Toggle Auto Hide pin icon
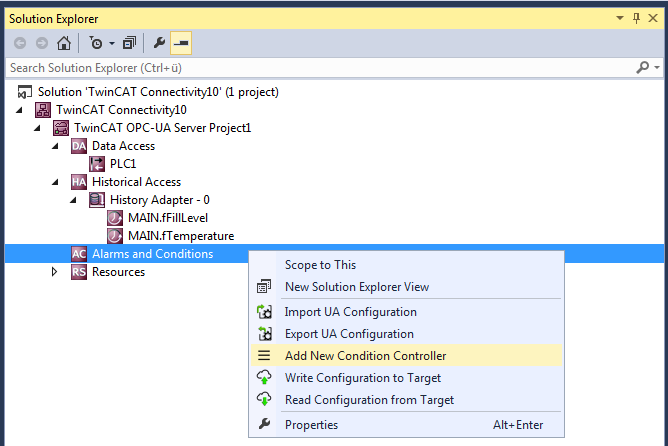668x446 pixels. click(x=636, y=18)
